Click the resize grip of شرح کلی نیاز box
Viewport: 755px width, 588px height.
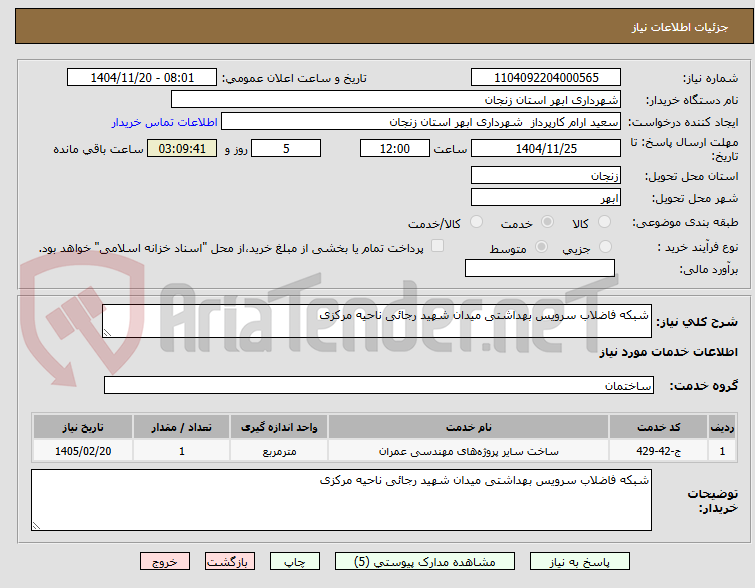107,333
